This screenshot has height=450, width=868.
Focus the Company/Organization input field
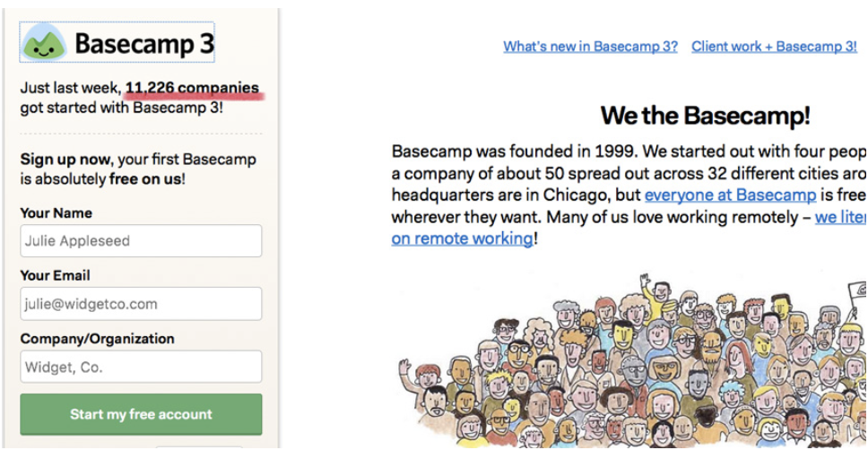141,367
